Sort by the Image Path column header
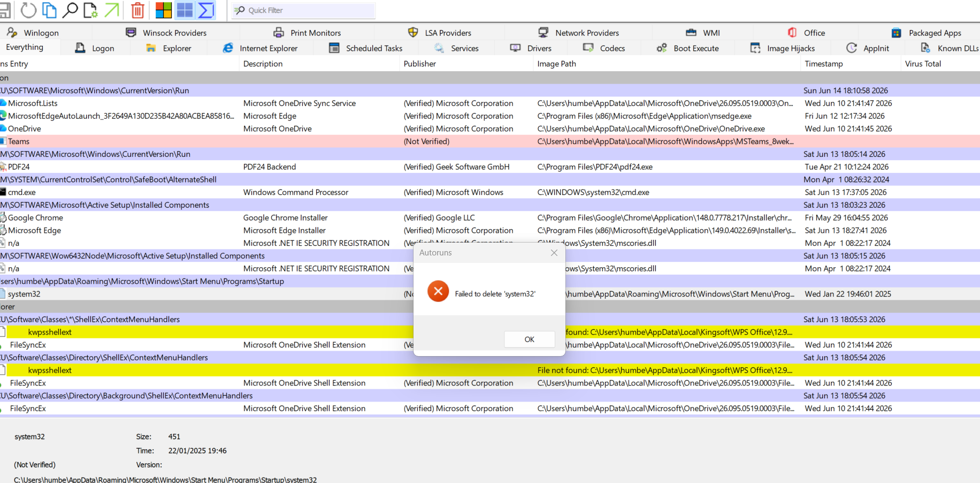This screenshot has height=483, width=980. (x=667, y=64)
